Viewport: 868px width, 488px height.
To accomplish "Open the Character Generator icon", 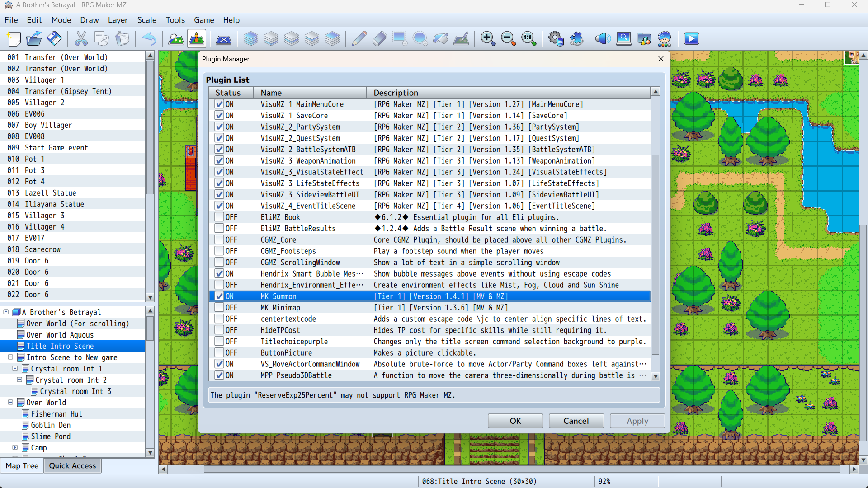I will 664,39.
